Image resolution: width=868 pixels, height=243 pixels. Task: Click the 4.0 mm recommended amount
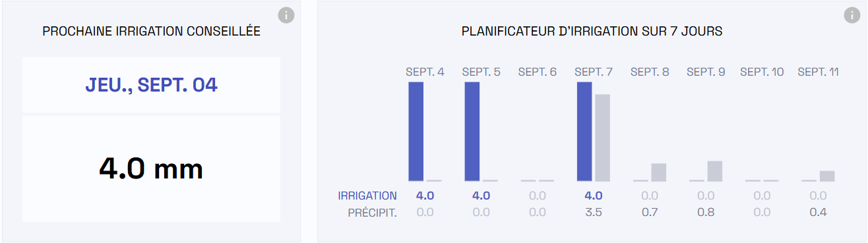click(x=151, y=169)
